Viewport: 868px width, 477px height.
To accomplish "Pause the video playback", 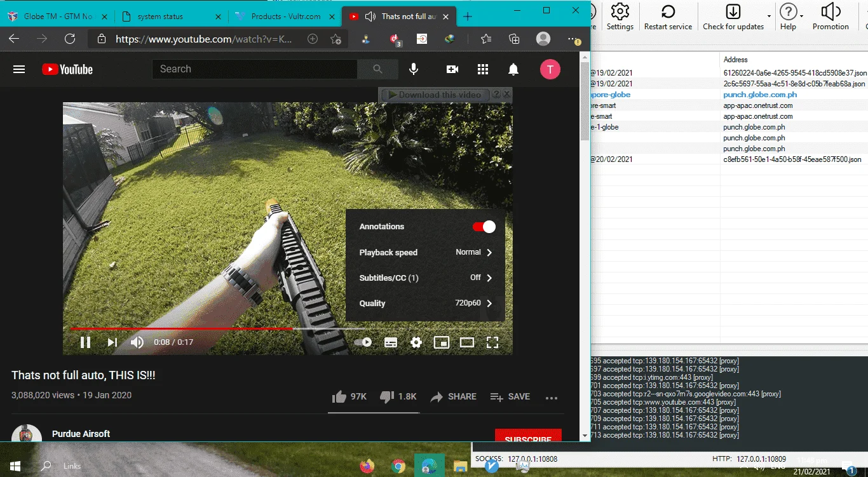I will [x=85, y=342].
